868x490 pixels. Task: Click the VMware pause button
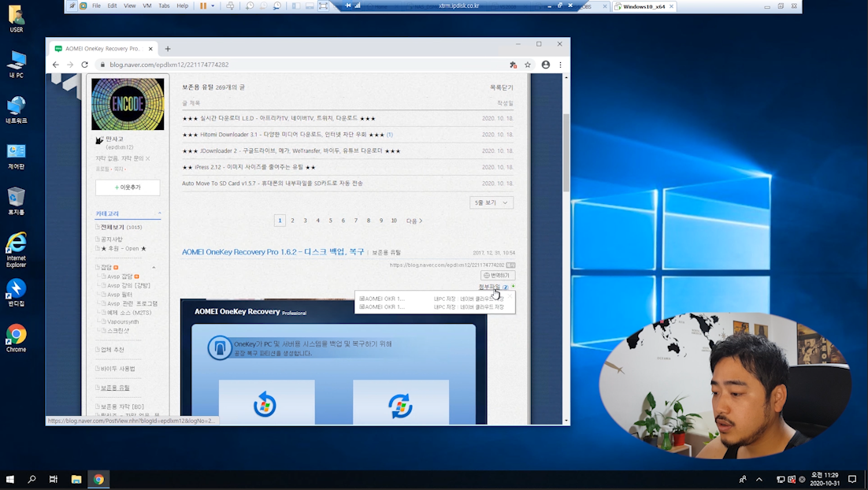(203, 6)
